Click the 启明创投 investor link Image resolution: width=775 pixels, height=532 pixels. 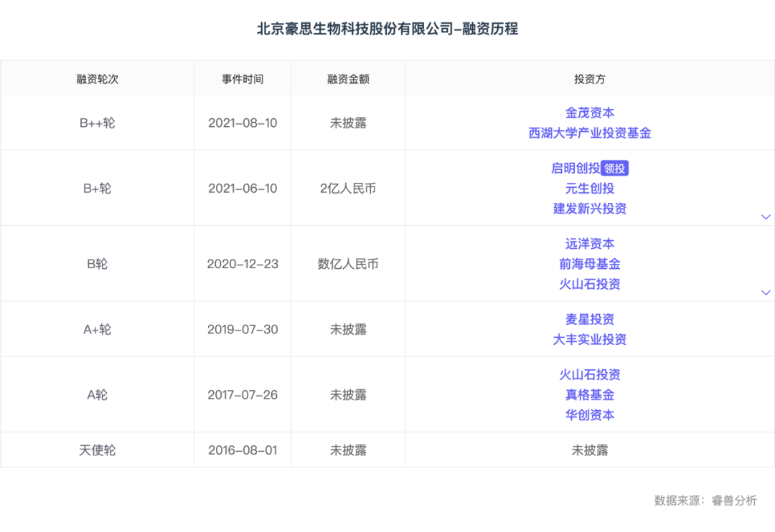pyautogui.click(x=576, y=168)
